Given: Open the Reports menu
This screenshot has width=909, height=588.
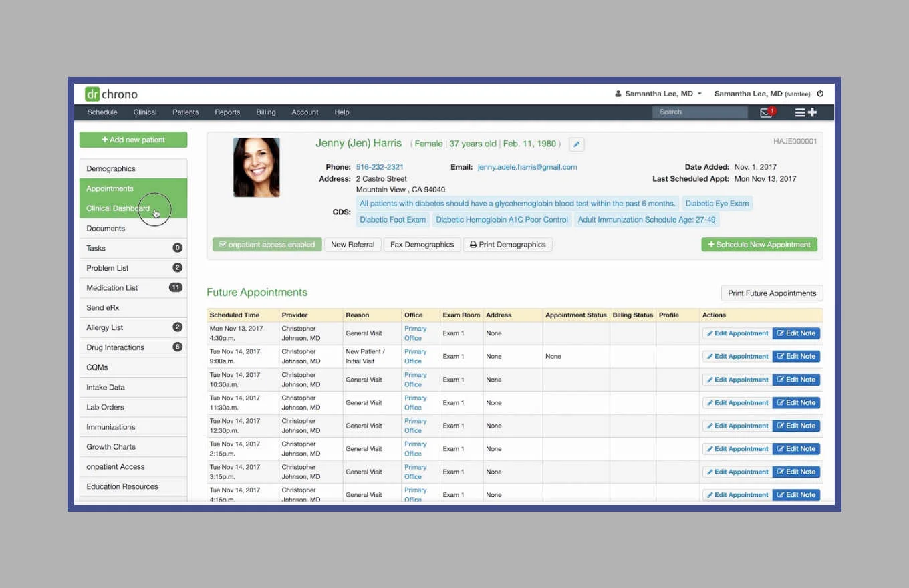Looking at the screenshot, I should (x=227, y=112).
